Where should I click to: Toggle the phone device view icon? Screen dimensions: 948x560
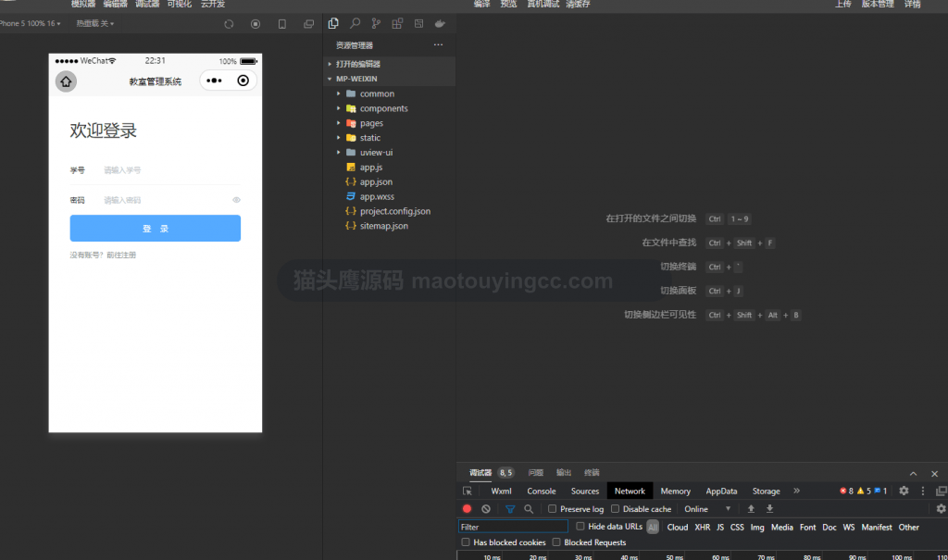(281, 24)
